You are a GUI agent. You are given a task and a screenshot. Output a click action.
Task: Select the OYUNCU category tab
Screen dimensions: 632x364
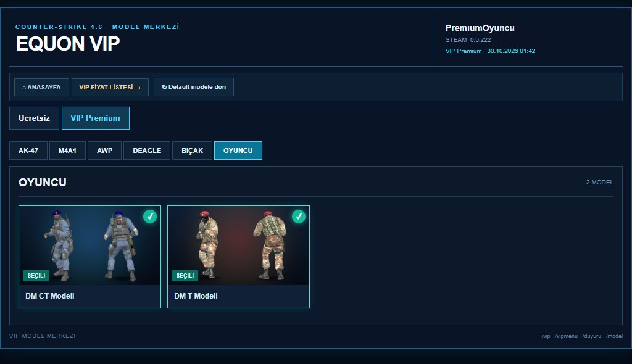238,151
